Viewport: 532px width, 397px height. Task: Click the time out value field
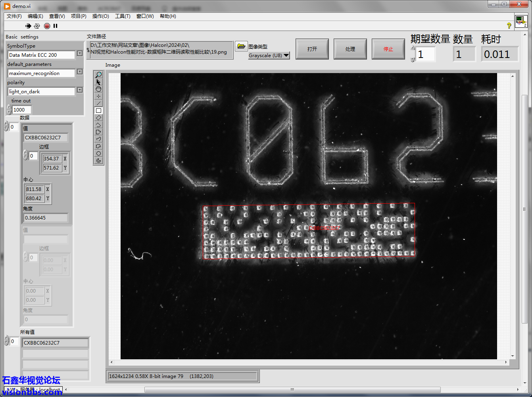click(x=22, y=110)
